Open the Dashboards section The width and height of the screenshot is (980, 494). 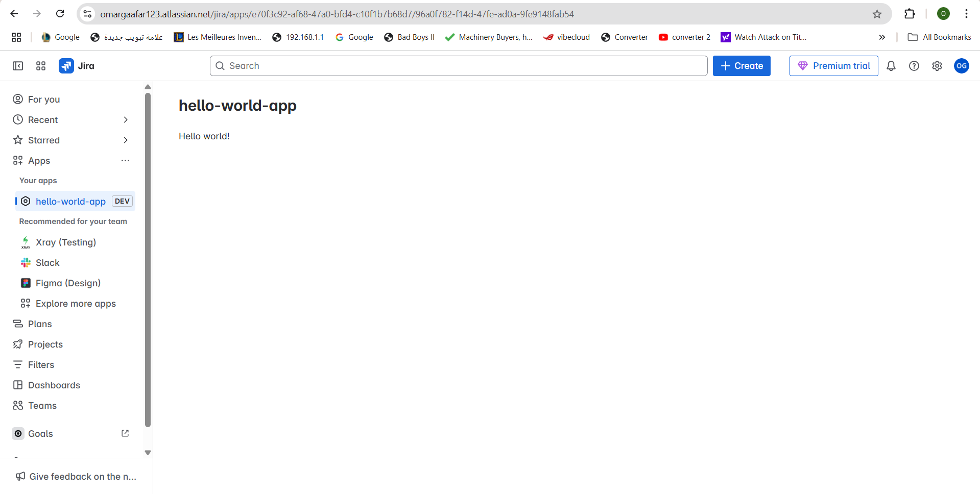pos(54,385)
